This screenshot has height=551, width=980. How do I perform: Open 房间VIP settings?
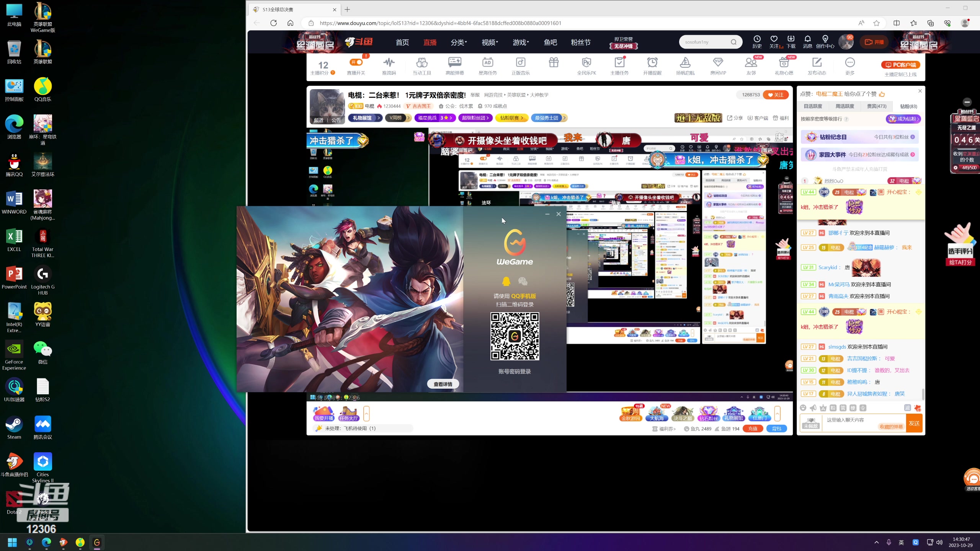[x=718, y=66]
